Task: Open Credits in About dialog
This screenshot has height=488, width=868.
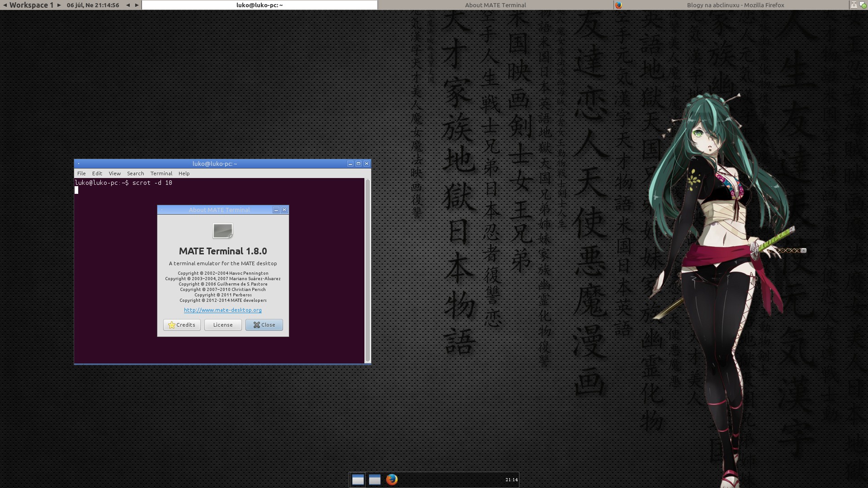Action: pos(182,325)
